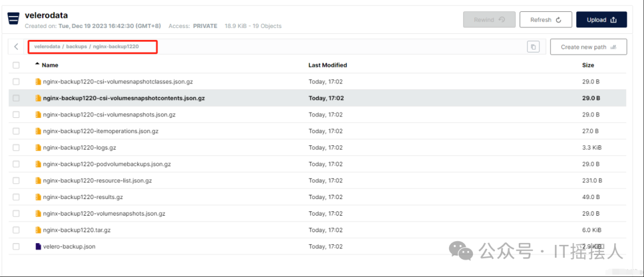This screenshot has height=277, width=644.
Task: Click the velerodata bucket title
Action: tap(47, 15)
